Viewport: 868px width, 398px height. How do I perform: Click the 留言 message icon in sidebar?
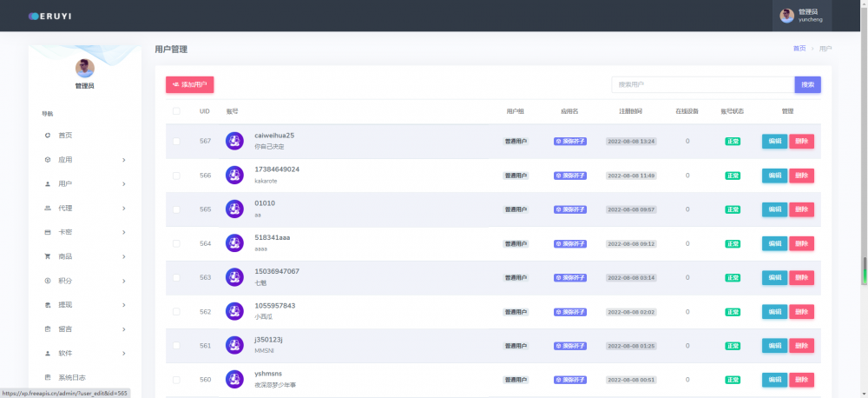tap(48, 329)
